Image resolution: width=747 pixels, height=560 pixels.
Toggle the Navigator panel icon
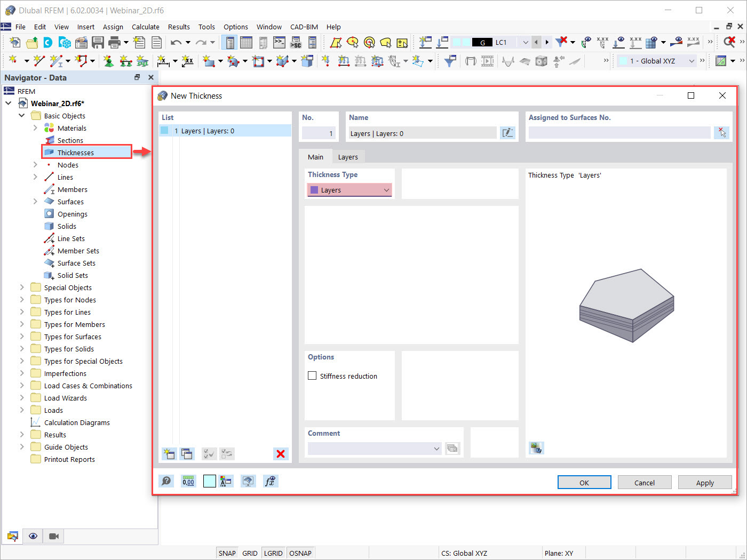[x=230, y=42]
